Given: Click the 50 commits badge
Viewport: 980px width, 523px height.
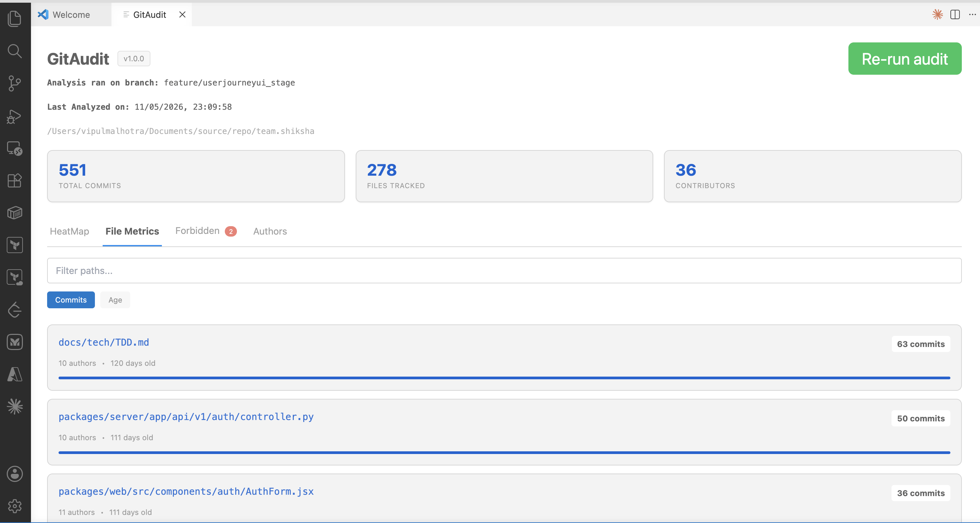Looking at the screenshot, I should coord(921,418).
